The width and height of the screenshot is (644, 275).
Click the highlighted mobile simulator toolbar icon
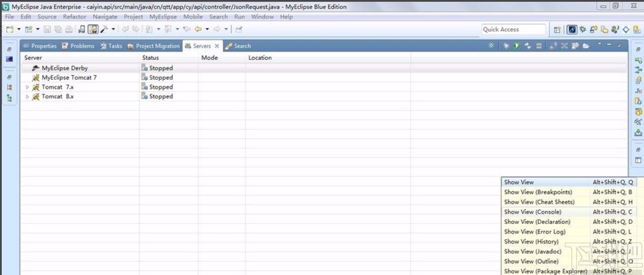click(x=93, y=29)
